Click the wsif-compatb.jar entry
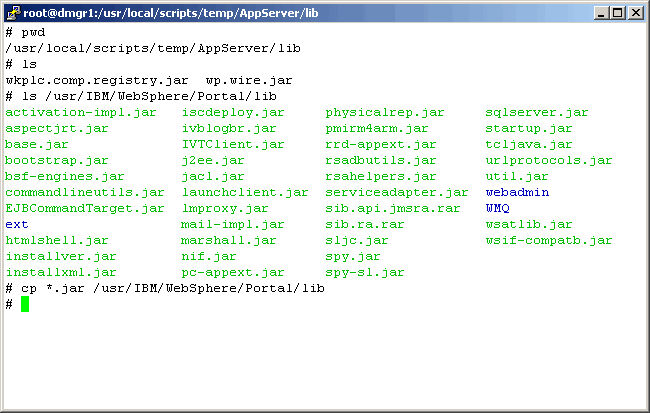Screen dimensions: 650x413 pos(549,240)
